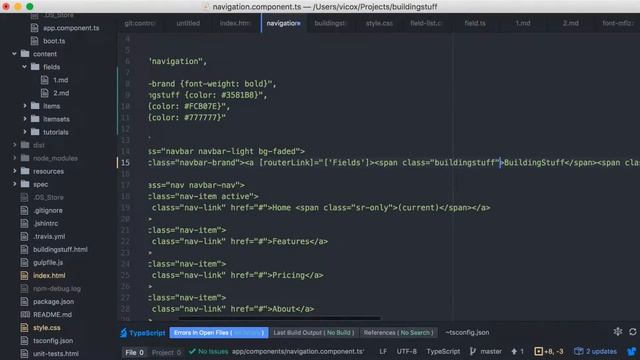
Task: Click the ~tsconfig.json label
Action: pyautogui.click(x=467, y=333)
